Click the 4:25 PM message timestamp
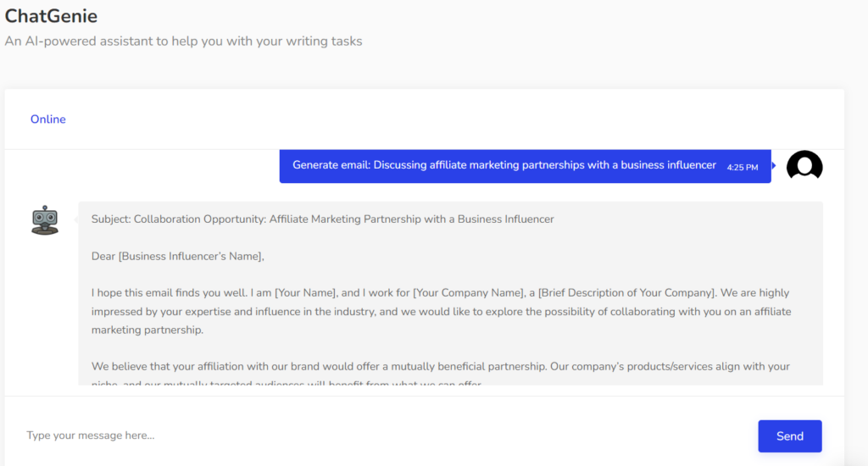Image resolution: width=868 pixels, height=466 pixels. pos(743,167)
